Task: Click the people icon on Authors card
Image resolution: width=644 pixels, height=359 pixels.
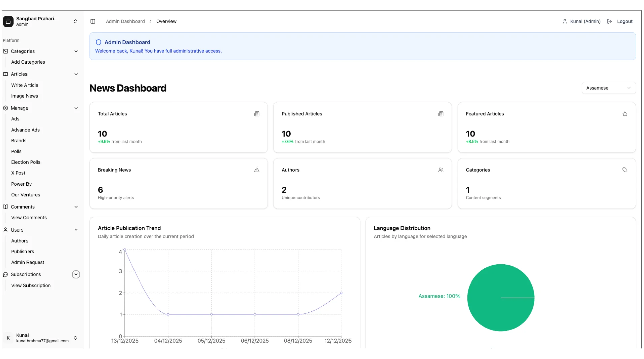Action: pyautogui.click(x=441, y=170)
